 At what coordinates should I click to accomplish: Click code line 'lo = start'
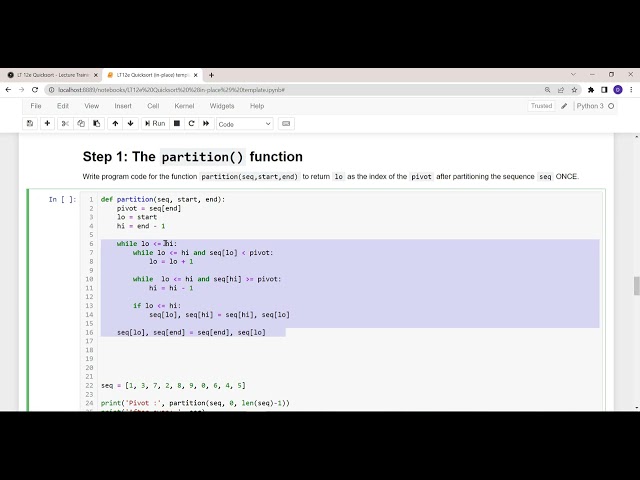pyautogui.click(x=137, y=217)
